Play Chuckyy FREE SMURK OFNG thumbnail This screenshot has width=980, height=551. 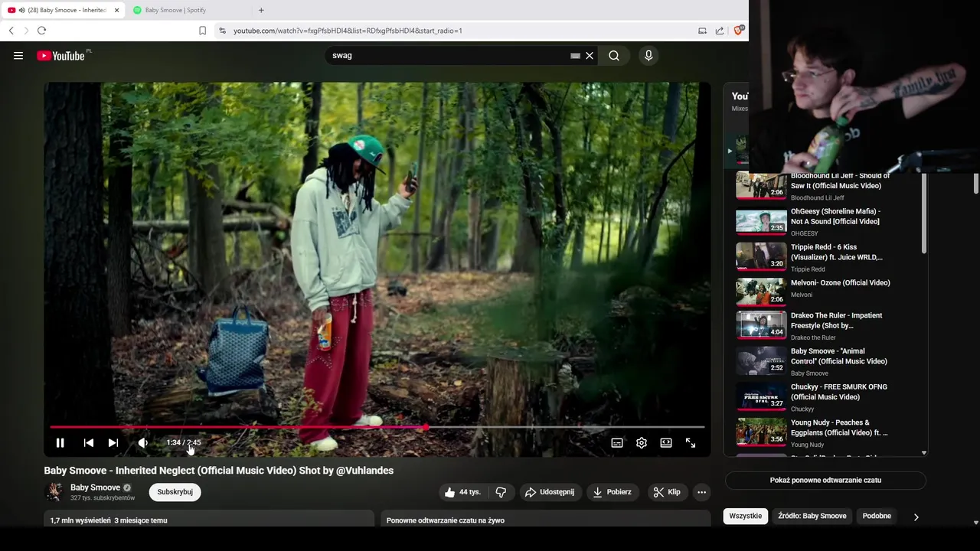(761, 396)
